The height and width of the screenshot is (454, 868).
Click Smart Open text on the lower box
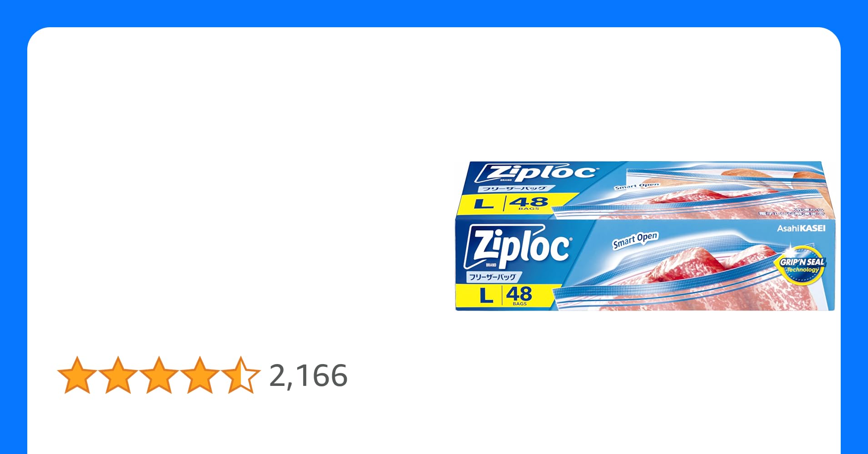(x=635, y=241)
